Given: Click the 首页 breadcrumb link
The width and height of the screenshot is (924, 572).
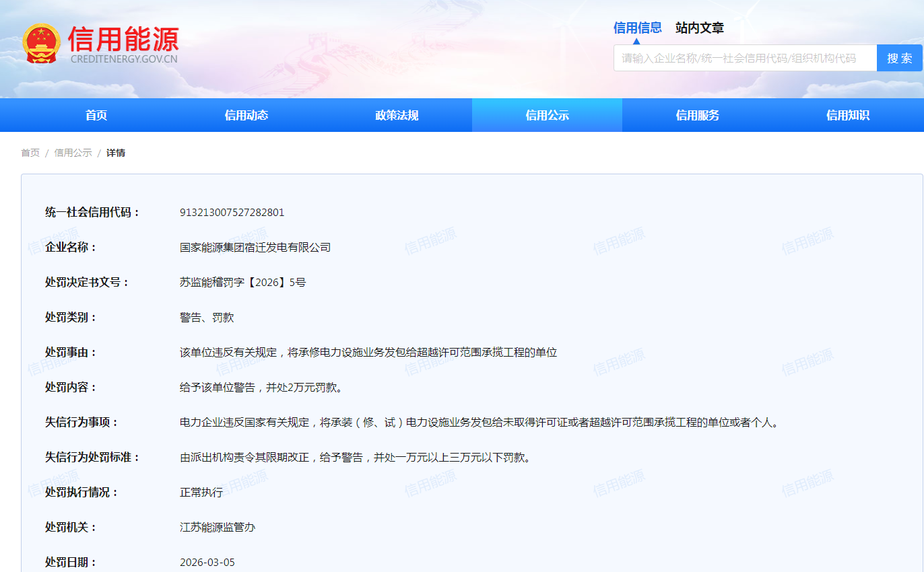Looking at the screenshot, I should (30, 153).
